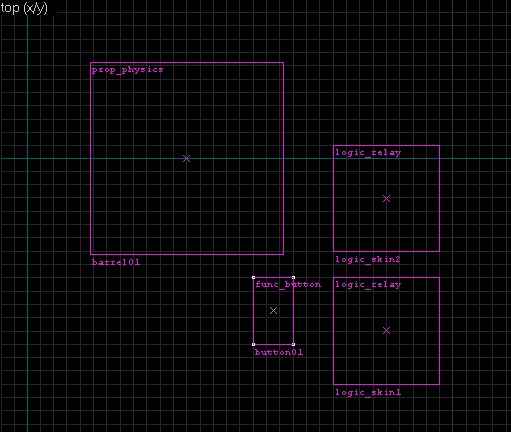This screenshot has height=432, width=511.
Task: Click the origin where teal axis lines cross
Action: (27, 159)
